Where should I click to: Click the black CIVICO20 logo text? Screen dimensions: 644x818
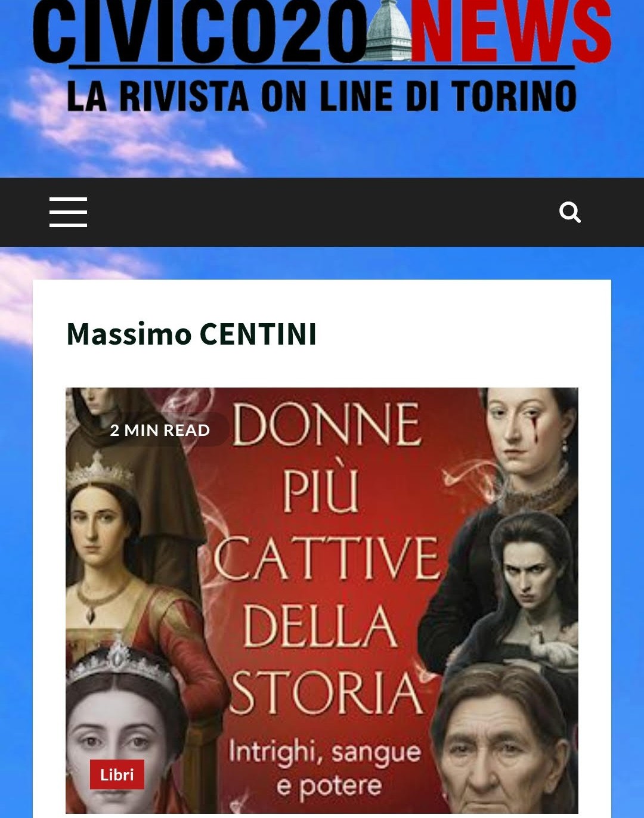tap(200, 31)
